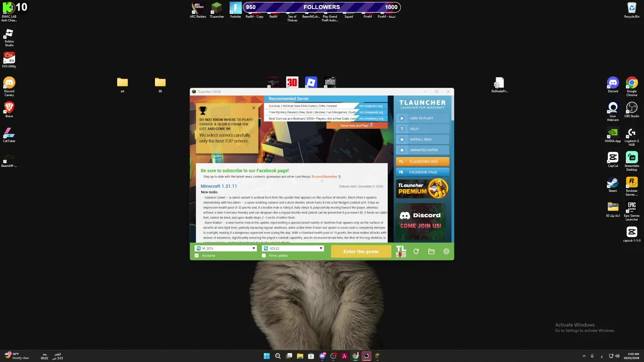Viewport: 644px width, 362px height.
Task: Open the Epic Games Launcher icon
Action: point(632,211)
